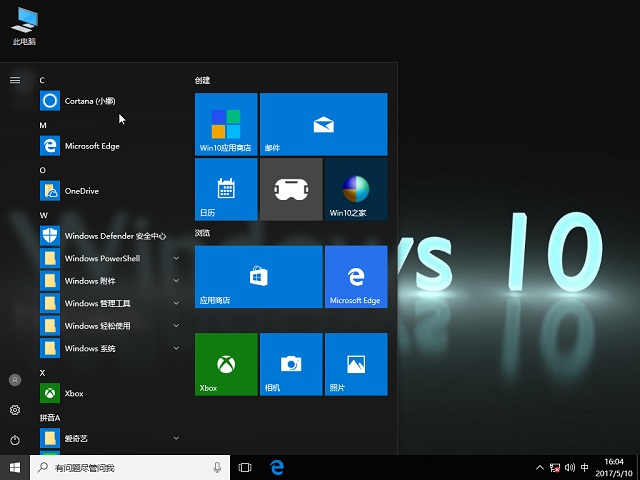This screenshot has height=480, width=640.
Task: Show hidden system tray icons
Action: pyautogui.click(x=540, y=467)
